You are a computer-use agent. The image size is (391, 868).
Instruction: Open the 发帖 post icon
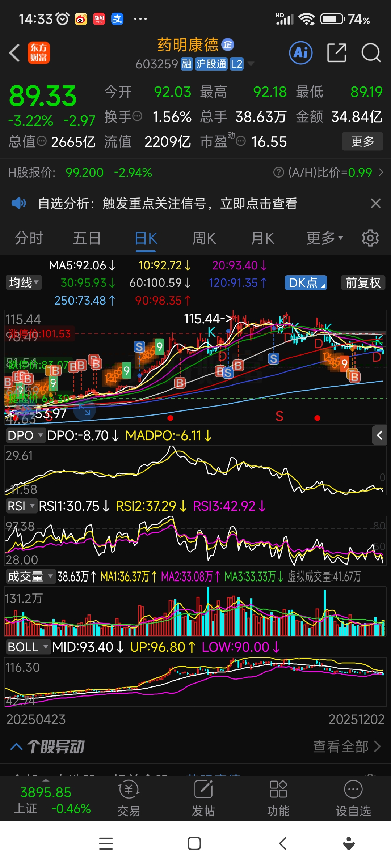click(203, 798)
